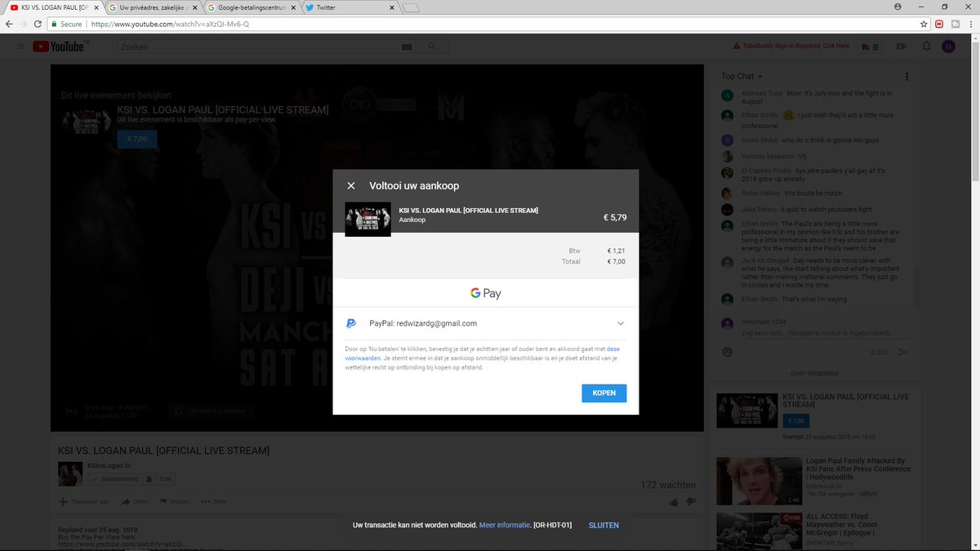
Task: Click the blue KOPEN button
Action: [604, 393]
